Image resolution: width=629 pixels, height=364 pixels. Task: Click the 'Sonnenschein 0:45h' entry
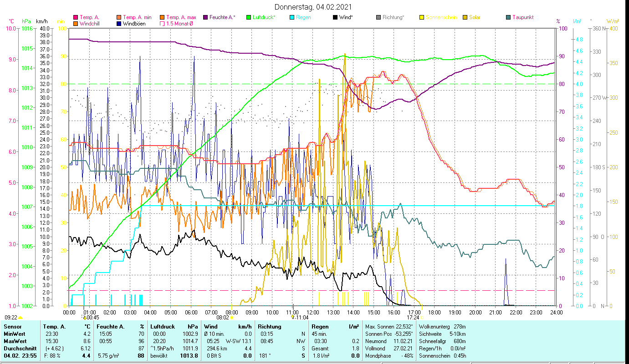pos(442,355)
